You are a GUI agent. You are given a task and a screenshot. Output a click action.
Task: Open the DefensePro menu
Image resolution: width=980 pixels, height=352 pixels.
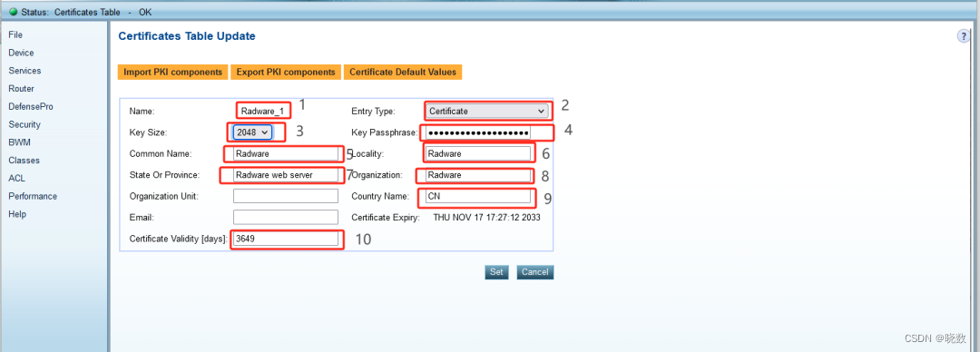(x=31, y=107)
